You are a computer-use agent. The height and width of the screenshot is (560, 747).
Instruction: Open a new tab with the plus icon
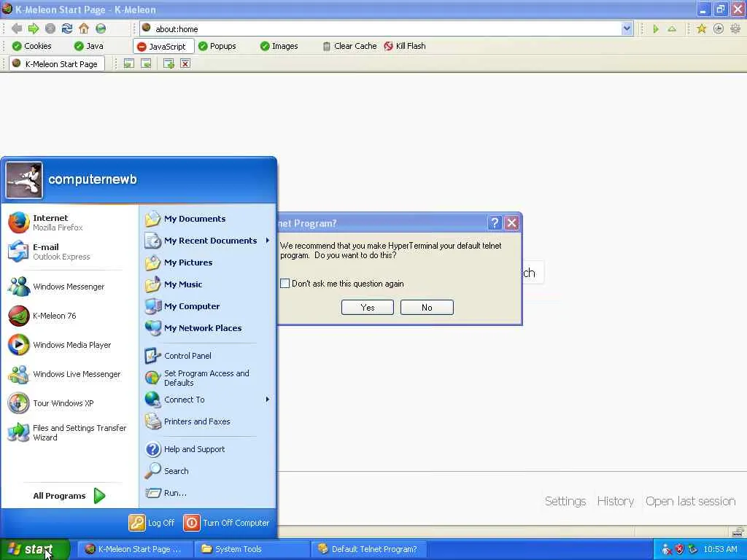(169, 63)
